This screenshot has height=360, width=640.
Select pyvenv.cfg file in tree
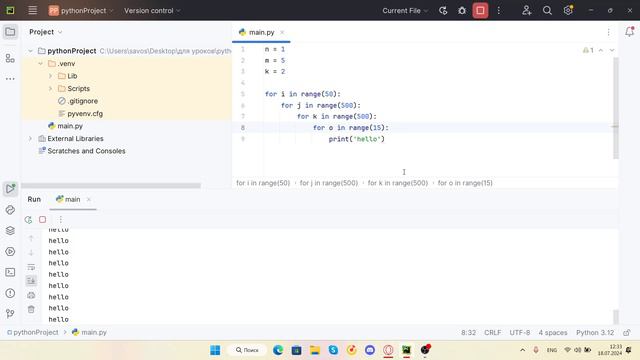coord(80,113)
